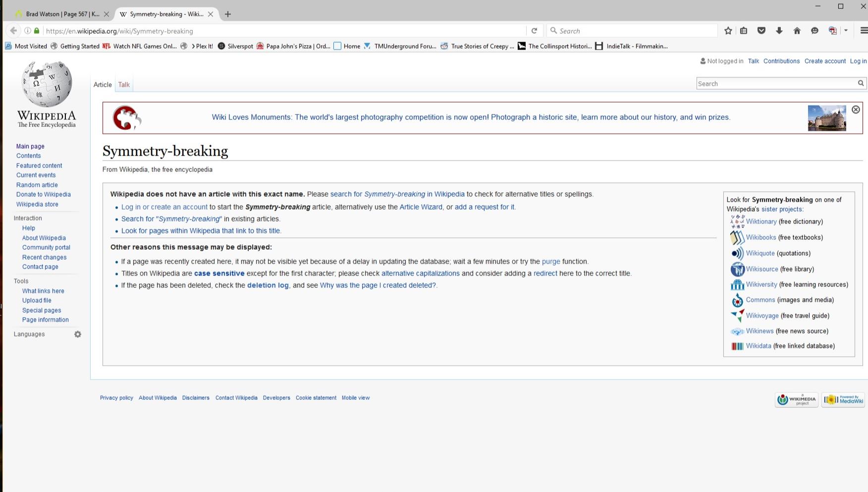Open Languages settings gear icon

point(78,334)
